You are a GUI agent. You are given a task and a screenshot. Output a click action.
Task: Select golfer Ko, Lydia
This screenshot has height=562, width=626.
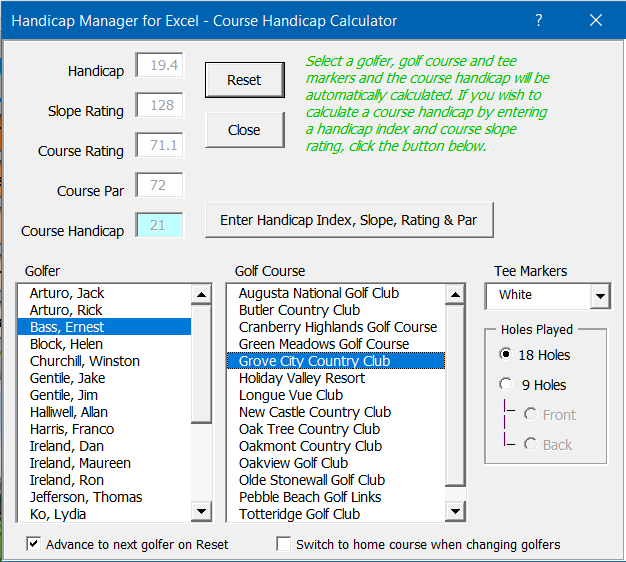coord(105,514)
